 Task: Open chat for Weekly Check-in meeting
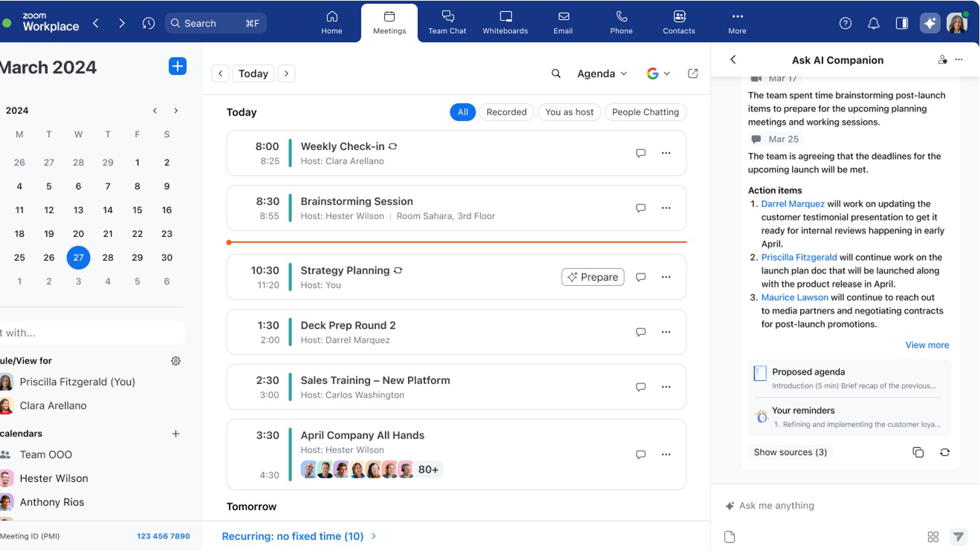(641, 153)
